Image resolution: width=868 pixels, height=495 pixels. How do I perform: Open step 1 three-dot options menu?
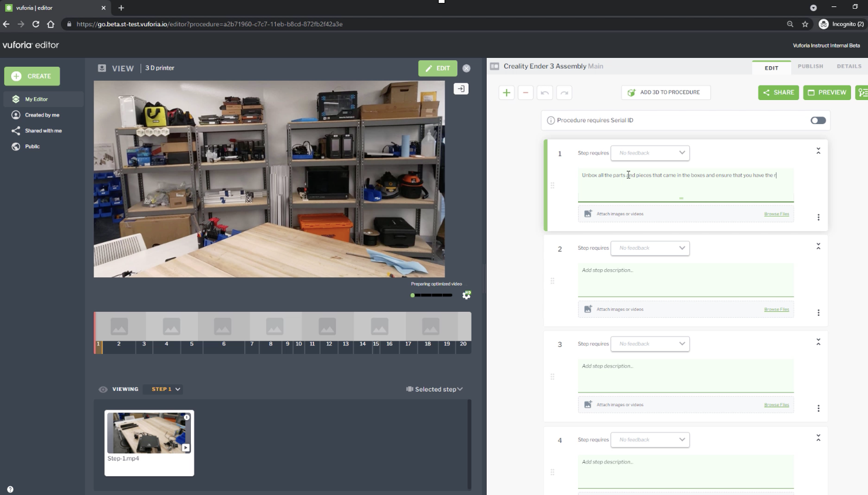pyautogui.click(x=818, y=217)
